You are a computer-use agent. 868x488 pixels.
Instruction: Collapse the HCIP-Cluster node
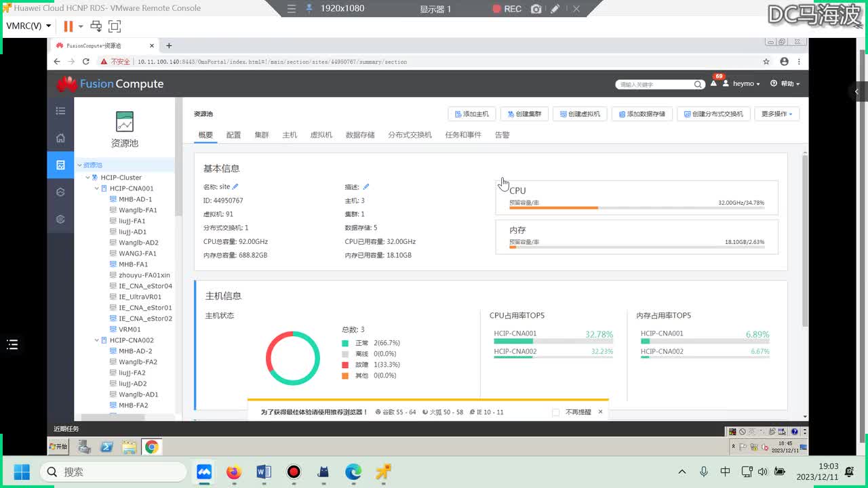88,178
